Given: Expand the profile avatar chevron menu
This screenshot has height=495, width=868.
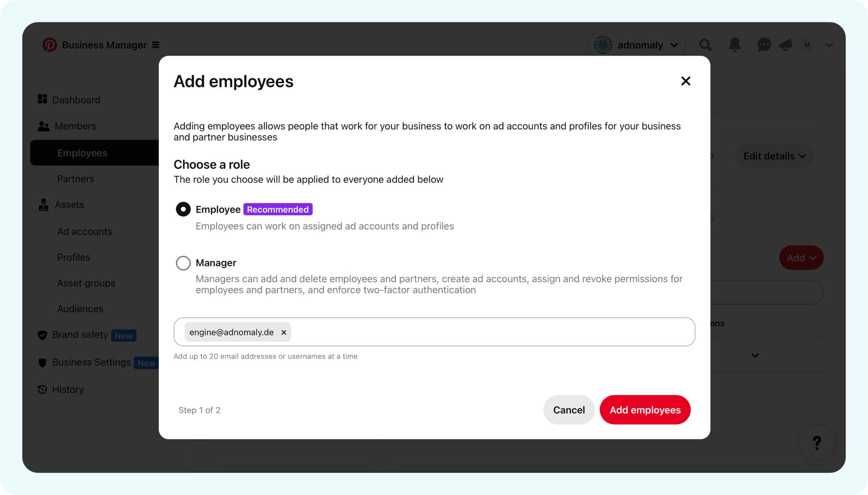Looking at the screenshot, I should point(829,45).
